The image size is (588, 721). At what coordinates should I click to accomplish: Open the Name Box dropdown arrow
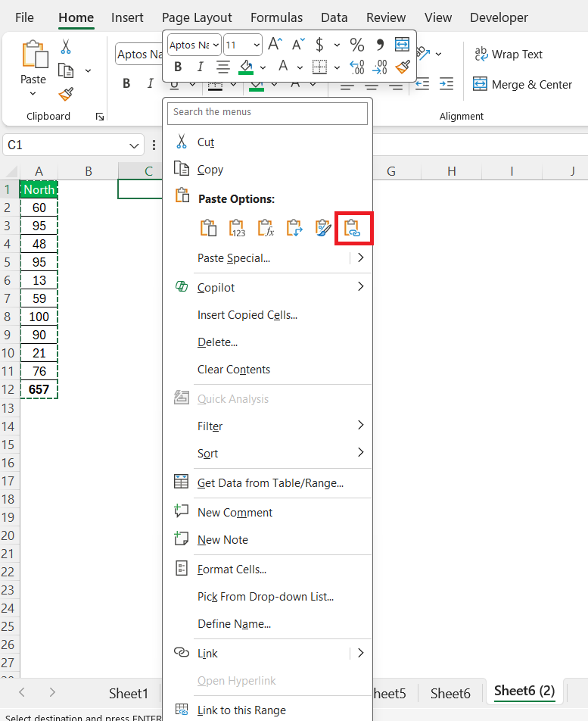point(134,145)
